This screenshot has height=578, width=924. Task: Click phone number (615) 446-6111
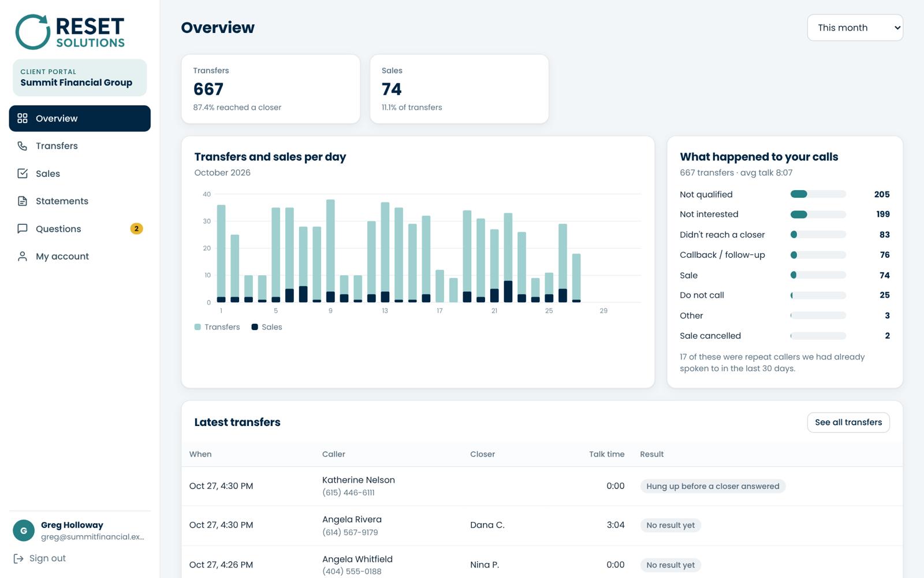coord(348,493)
